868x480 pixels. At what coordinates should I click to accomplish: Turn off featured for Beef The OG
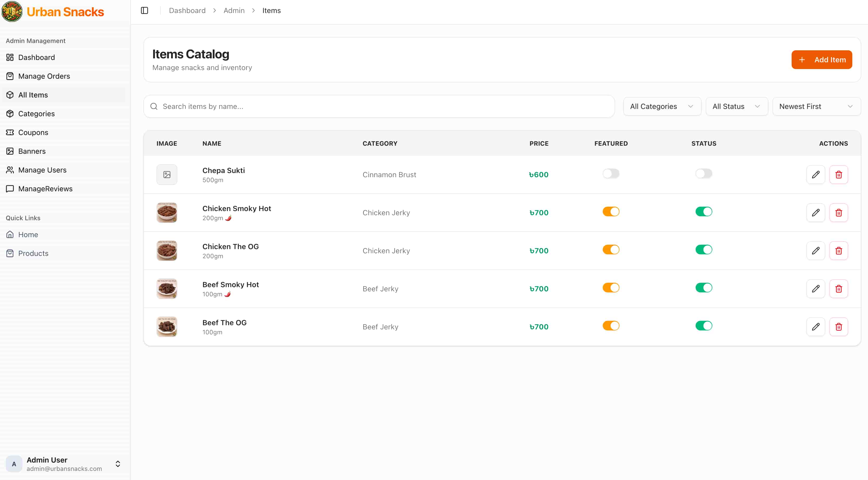point(611,326)
